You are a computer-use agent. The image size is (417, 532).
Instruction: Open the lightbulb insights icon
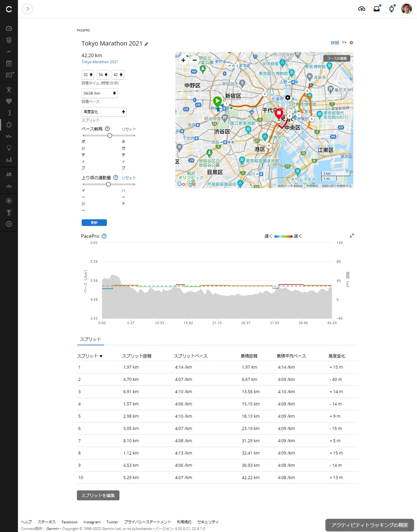[x=9, y=148]
